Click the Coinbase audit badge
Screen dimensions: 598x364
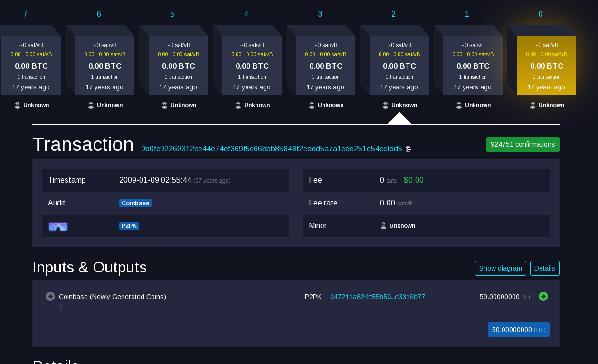135,203
